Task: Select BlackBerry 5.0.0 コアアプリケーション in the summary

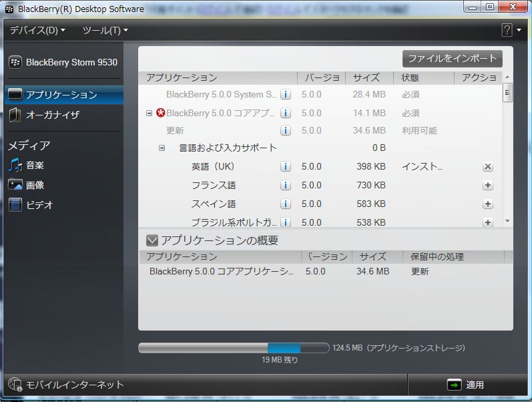Action: 325,271
